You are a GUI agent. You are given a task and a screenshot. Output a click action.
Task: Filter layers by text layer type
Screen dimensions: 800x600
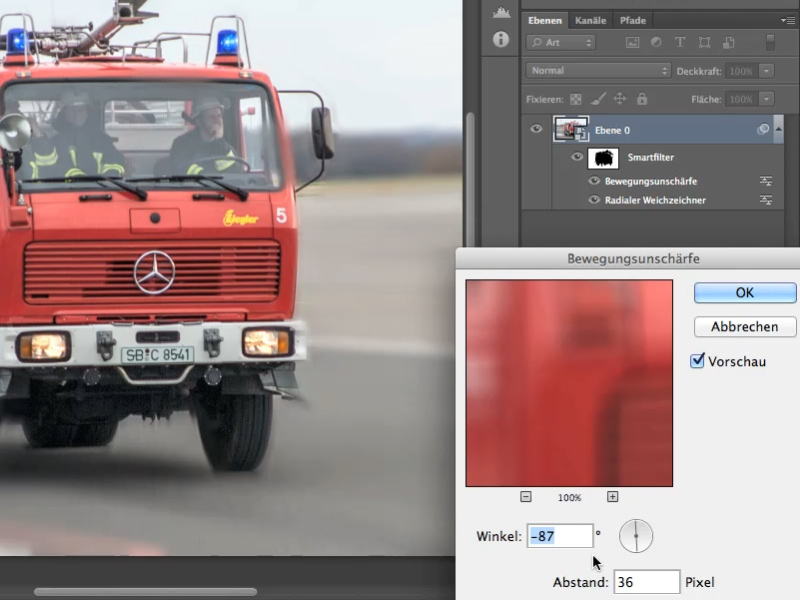pos(680,42)
